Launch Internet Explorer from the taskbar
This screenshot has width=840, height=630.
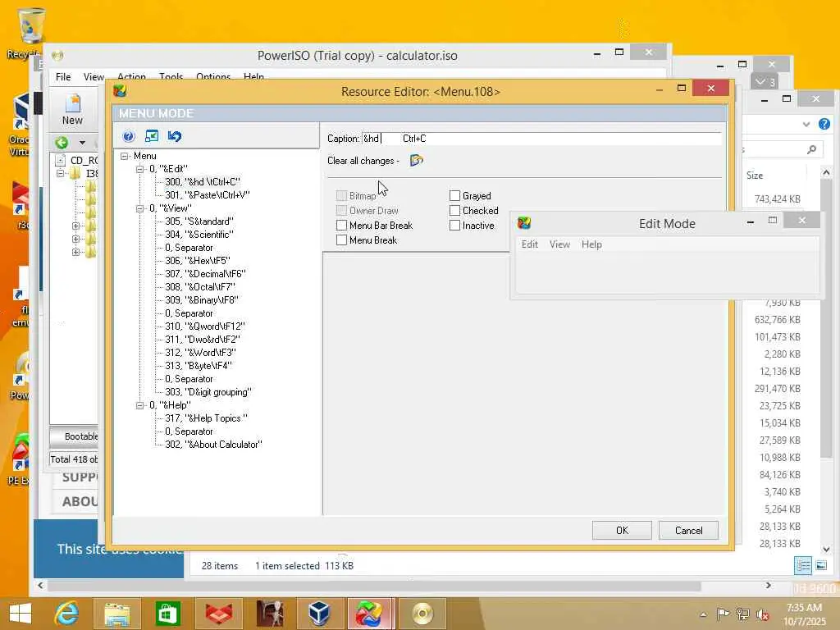67,614
